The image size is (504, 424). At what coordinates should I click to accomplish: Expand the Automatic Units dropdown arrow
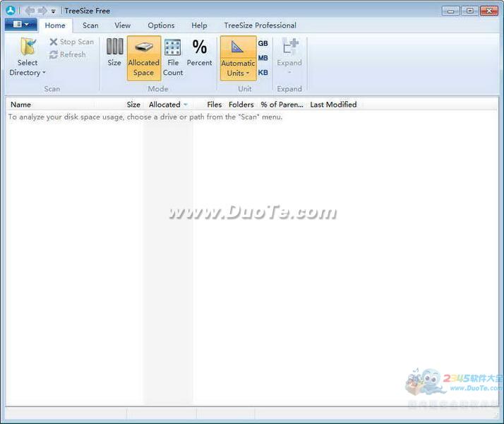[x=248, y=73]
